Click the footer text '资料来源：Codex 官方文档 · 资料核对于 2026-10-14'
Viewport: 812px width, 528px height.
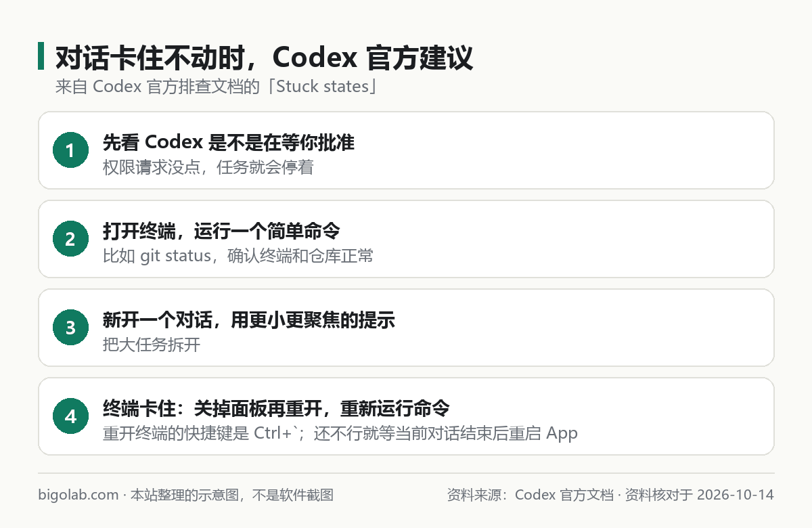(610, 495)
